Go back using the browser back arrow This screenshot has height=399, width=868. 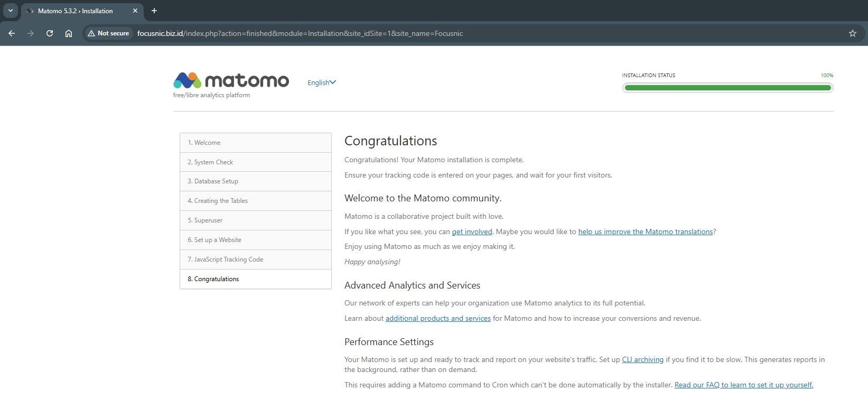coord(12,33)
